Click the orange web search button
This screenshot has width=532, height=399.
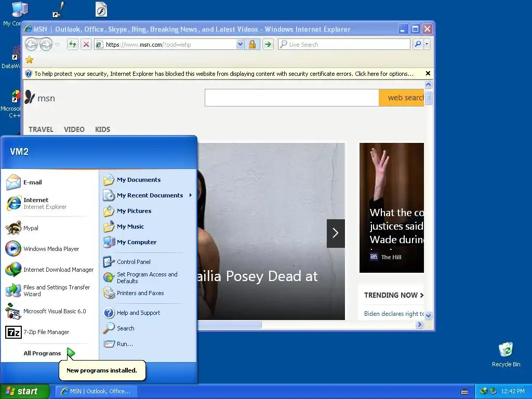point(402,98)
